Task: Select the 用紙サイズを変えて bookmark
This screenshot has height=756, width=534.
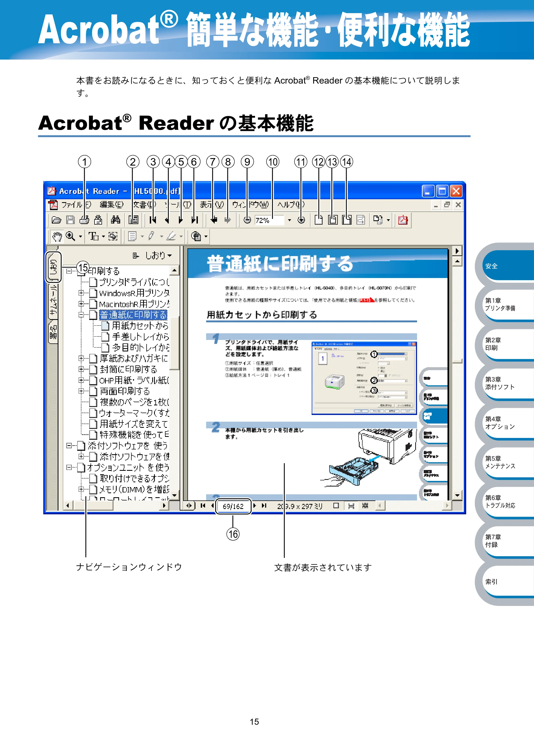Action: click(x=134, y=424)
